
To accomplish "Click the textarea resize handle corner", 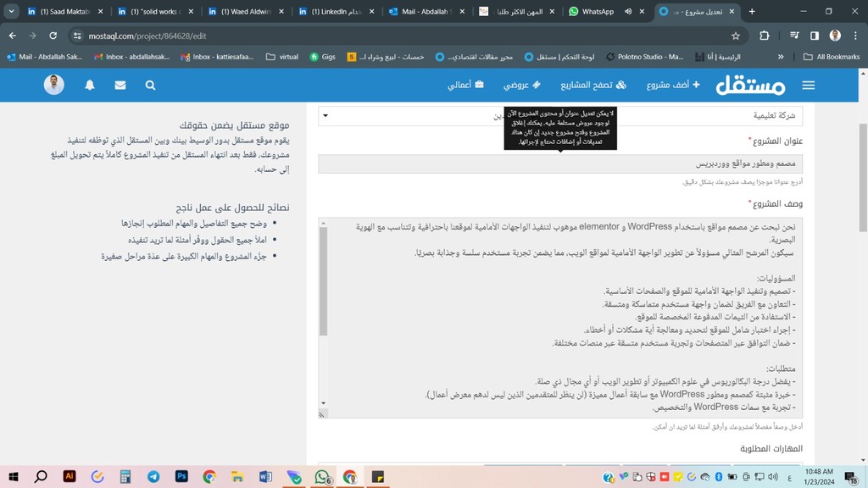I will click(x=321, y=413).
